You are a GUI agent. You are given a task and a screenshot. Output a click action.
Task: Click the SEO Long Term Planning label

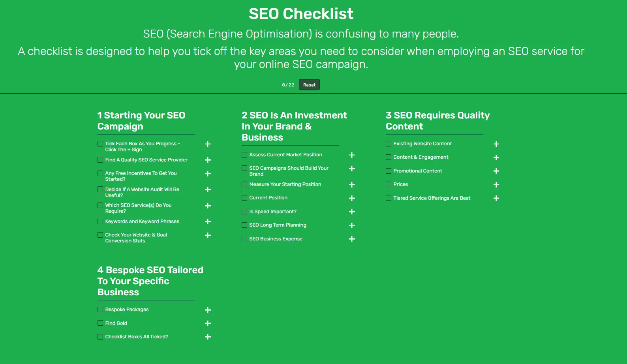click(278, 225)
